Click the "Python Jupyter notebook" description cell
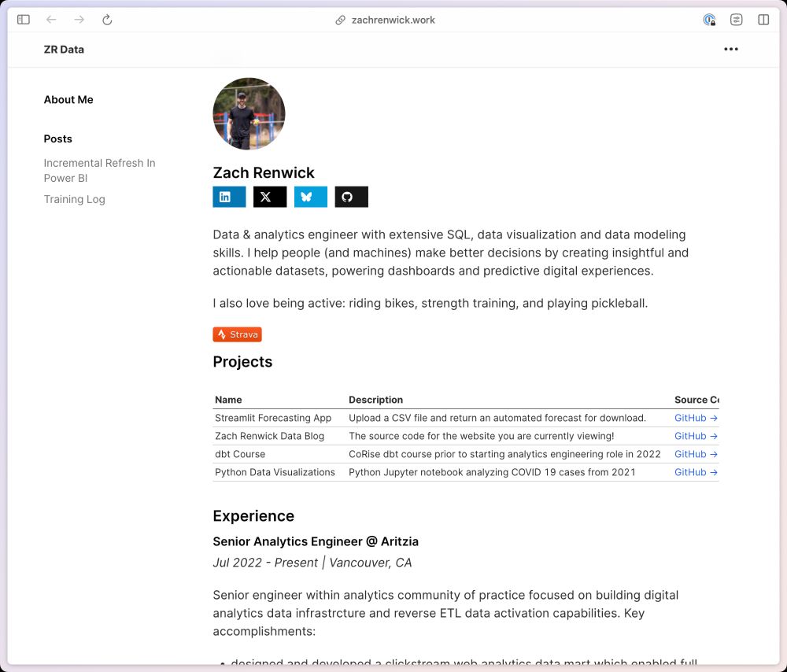Image resolution: width=787 pixels, height=672 pixels. 492,472
